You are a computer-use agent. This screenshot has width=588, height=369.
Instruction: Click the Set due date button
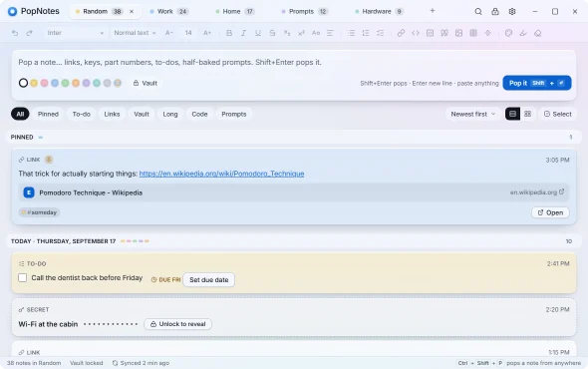[x=209, y=280]
